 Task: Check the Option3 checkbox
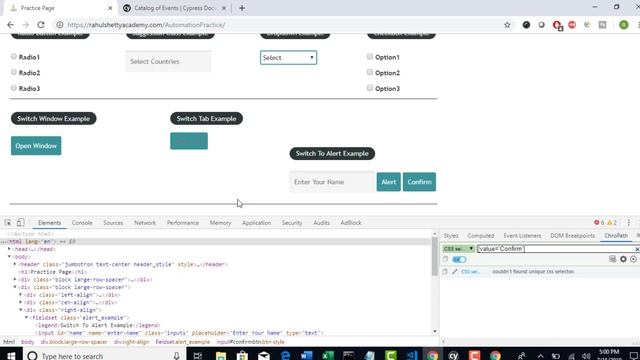click(x=370, y=87)
